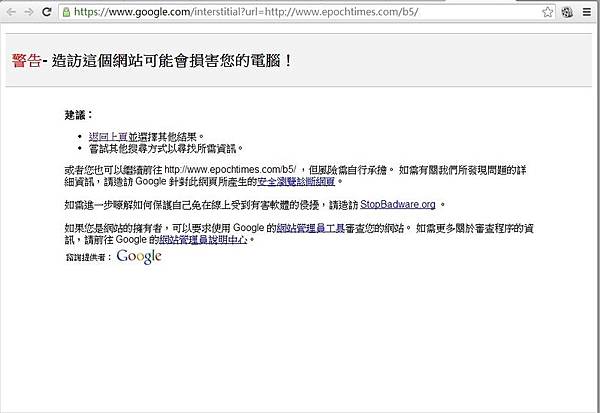The width and height of the screenshot is (600, 413).
Task: Open the 安全瀏覽診斷網頁 link
Action: [x=296, y=181]
